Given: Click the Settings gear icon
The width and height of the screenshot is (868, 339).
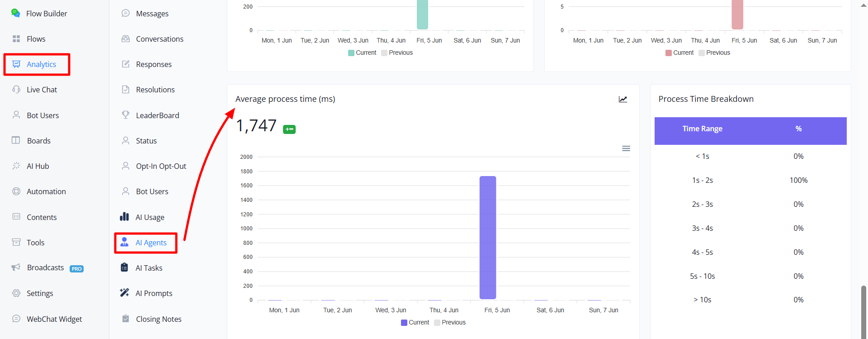Looking at the screenshot, I should pyautogui.click(x=16, y=293).
